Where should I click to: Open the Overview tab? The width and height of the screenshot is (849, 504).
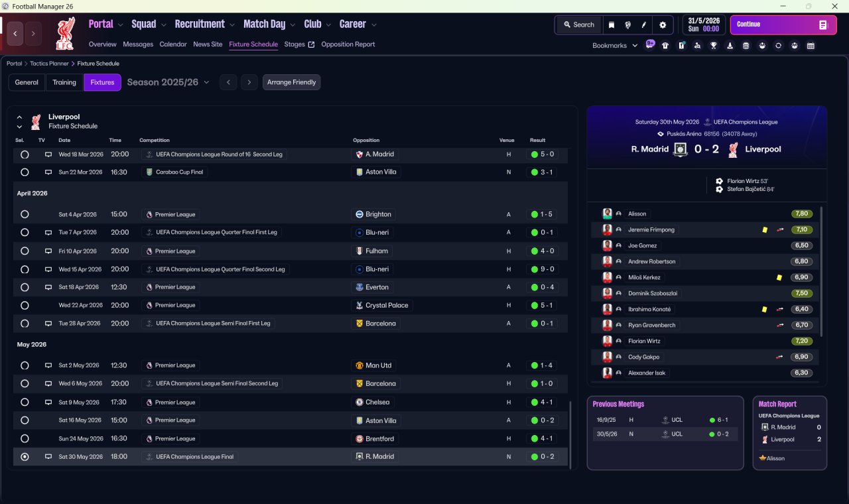[103, 44]
